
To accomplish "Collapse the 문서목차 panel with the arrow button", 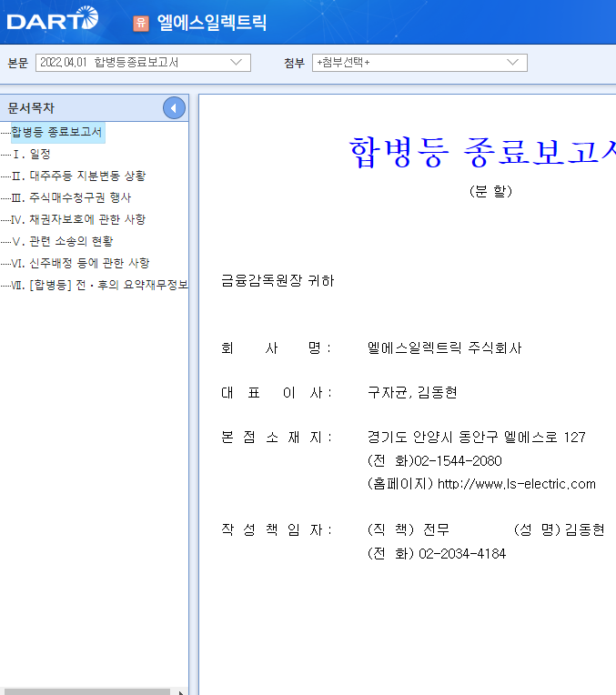I will (x=174, y=107).
